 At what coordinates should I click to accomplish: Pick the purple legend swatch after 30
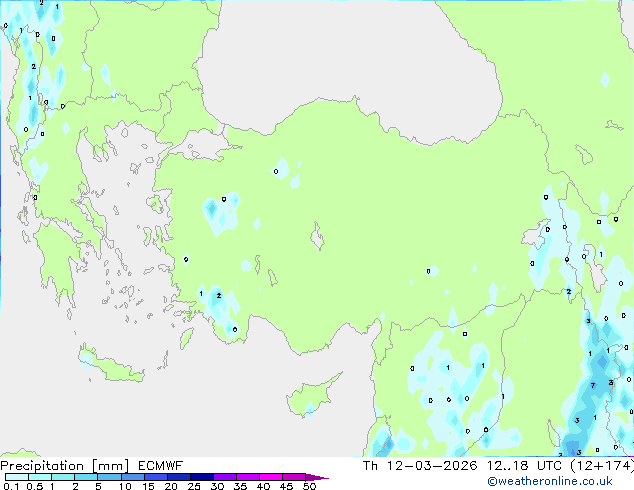(x=225, y=477)
